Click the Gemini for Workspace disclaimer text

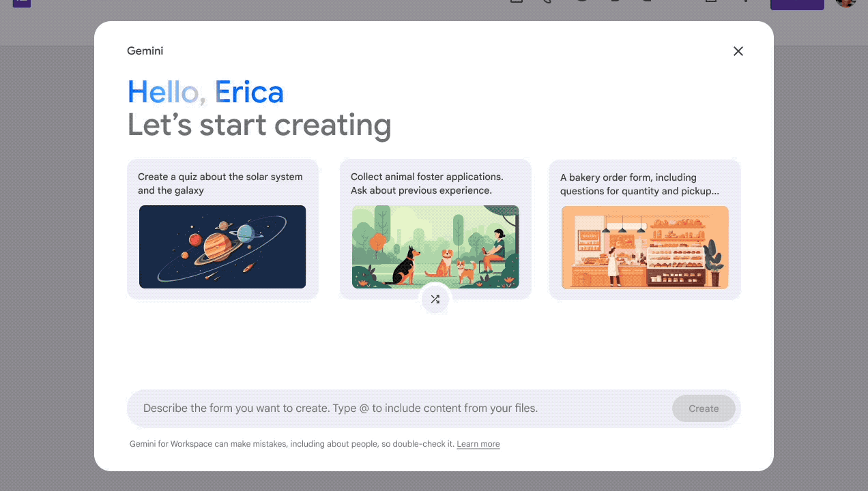pos(291,444)
